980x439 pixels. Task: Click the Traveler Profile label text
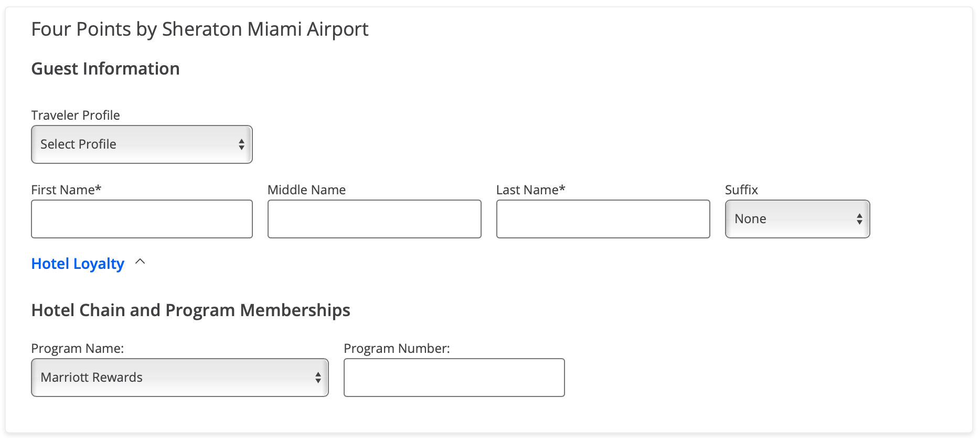pos(76,115)
